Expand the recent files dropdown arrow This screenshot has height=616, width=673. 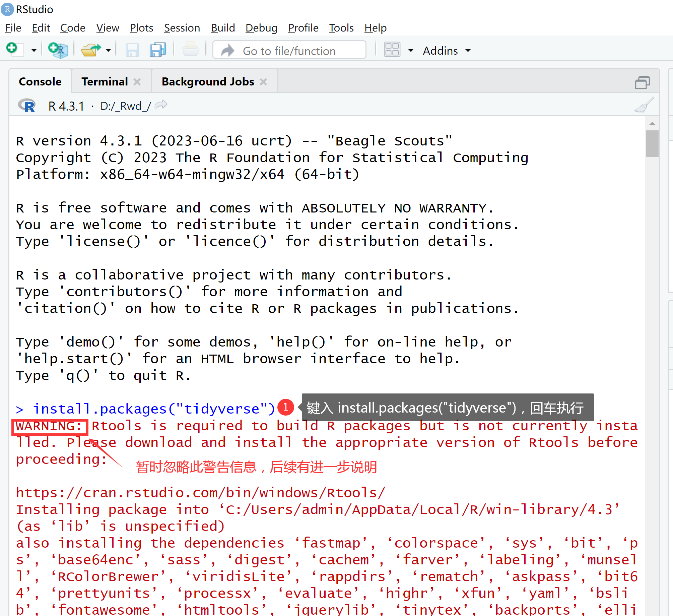click(108, 51)
